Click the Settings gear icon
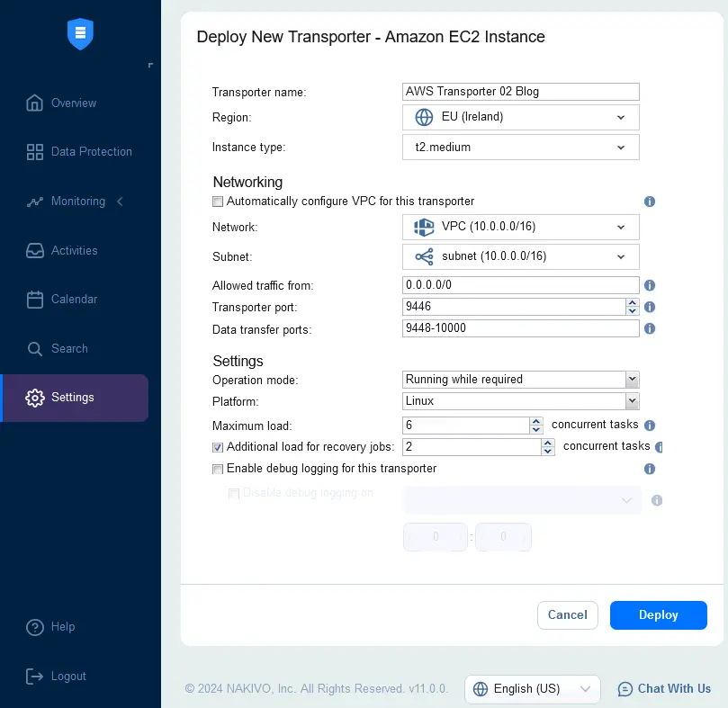 click(x=35, y=398)
